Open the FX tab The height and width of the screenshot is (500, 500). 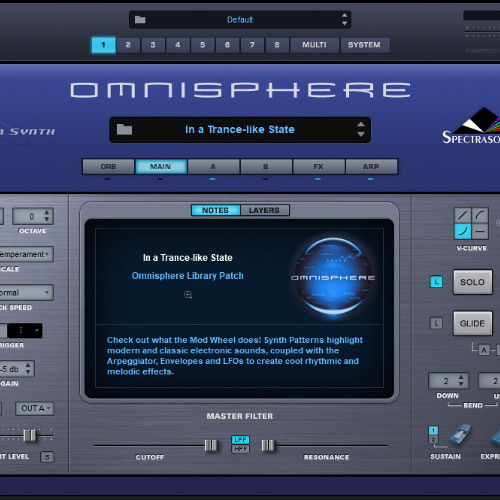[x=319, y=166]
